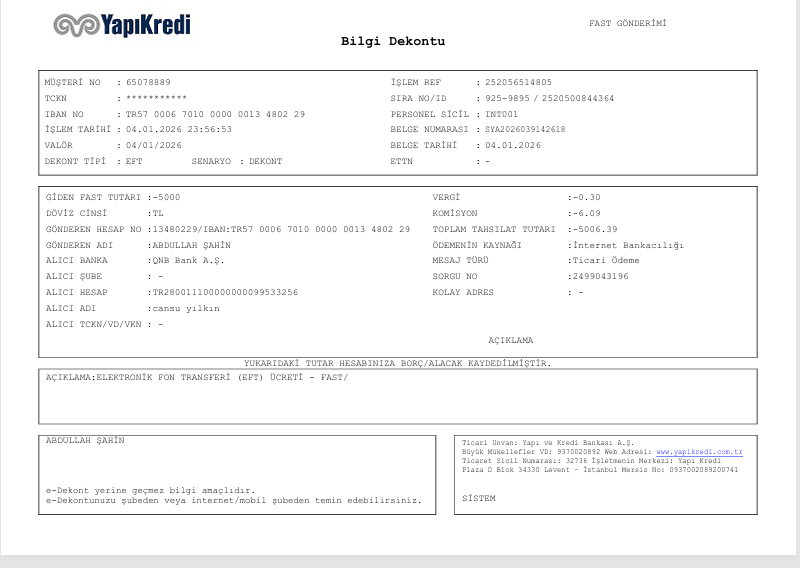Select total amount -5006.39
Image resolution: width=800 pixels, height=568 pixels.
[x=595, y=229]
